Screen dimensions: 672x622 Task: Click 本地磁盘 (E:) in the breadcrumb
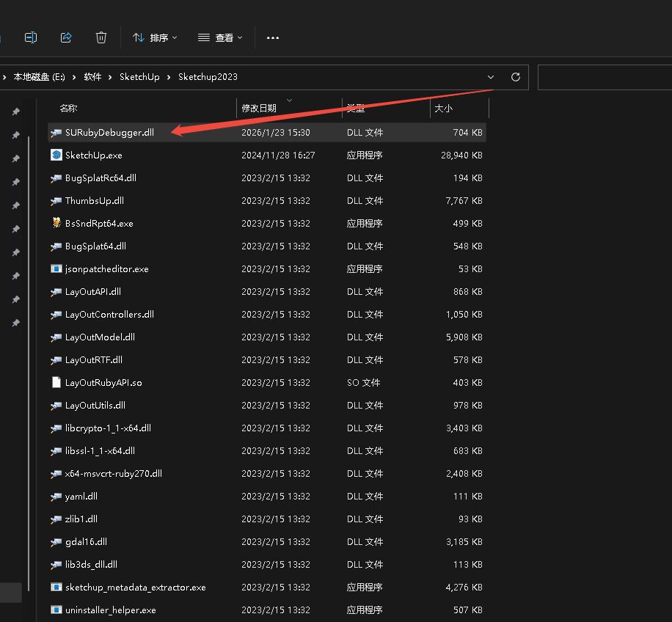point(39,77)
